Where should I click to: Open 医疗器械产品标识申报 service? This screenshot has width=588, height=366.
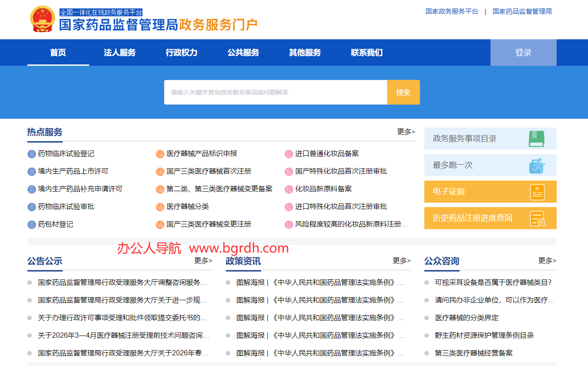tap(202, 154)
